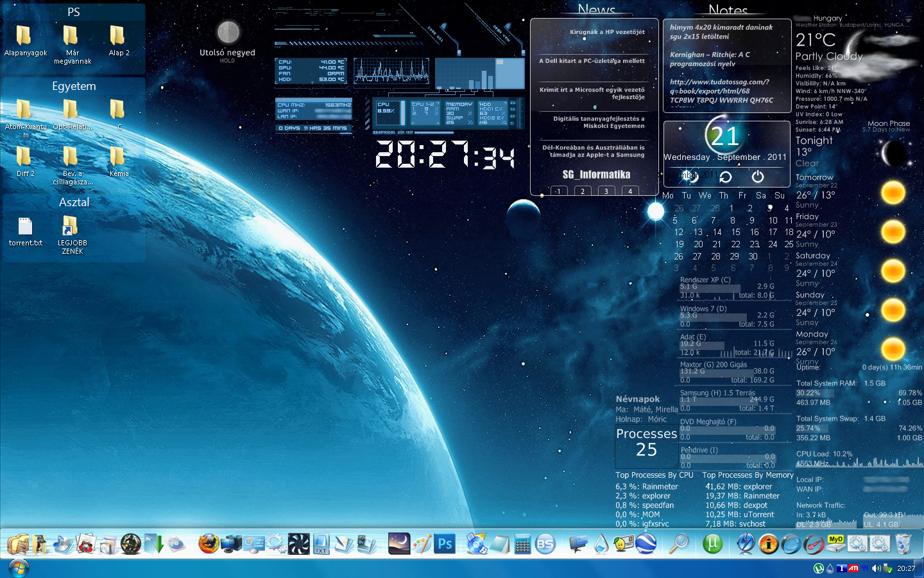Click the refresh icon on date widget

click(x=726, y=177)
